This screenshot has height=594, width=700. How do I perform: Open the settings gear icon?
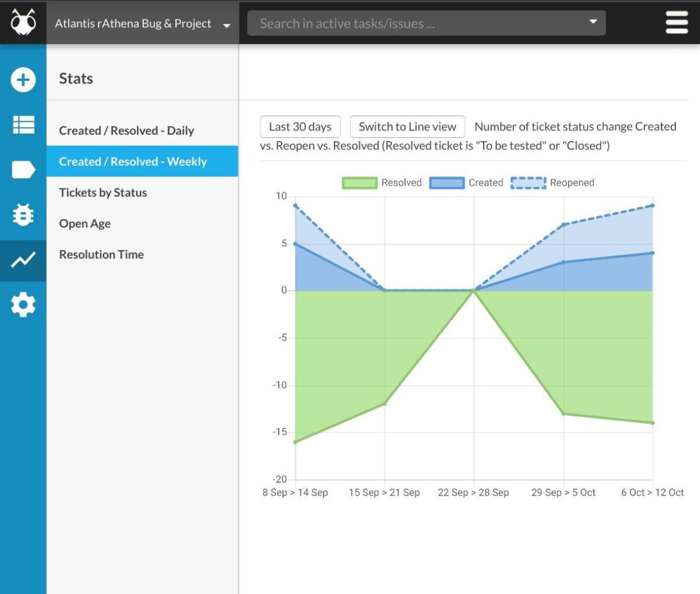pyautogui.click(x=23, y=305)
